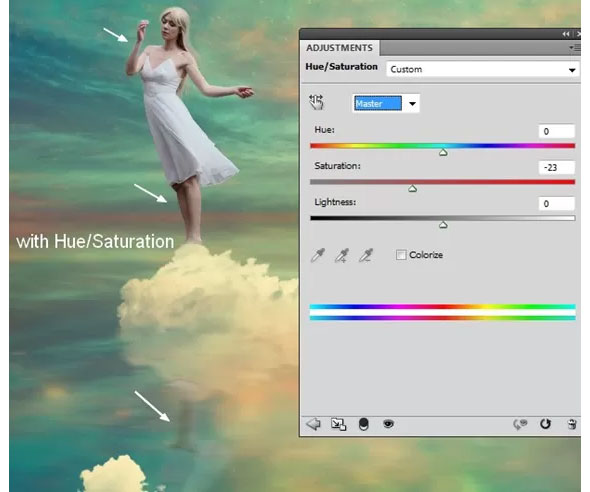
Task: Pick the plain eyedropper tool
Action: pos(318,255)
